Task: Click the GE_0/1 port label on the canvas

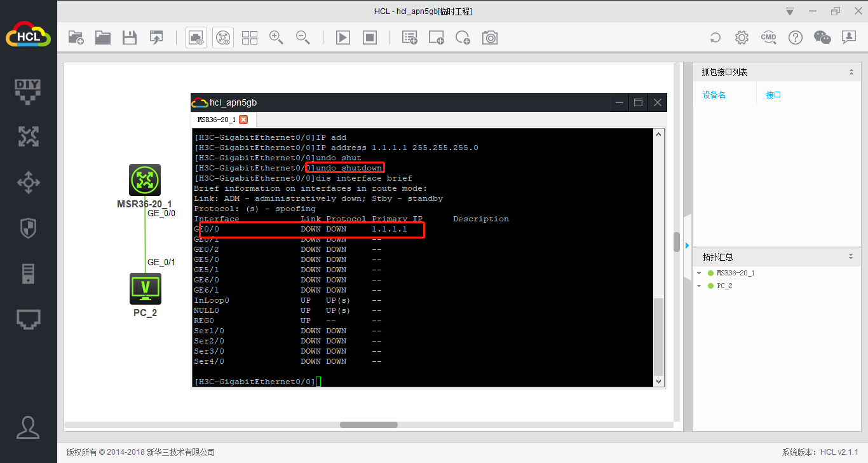Action: point(161,262)
